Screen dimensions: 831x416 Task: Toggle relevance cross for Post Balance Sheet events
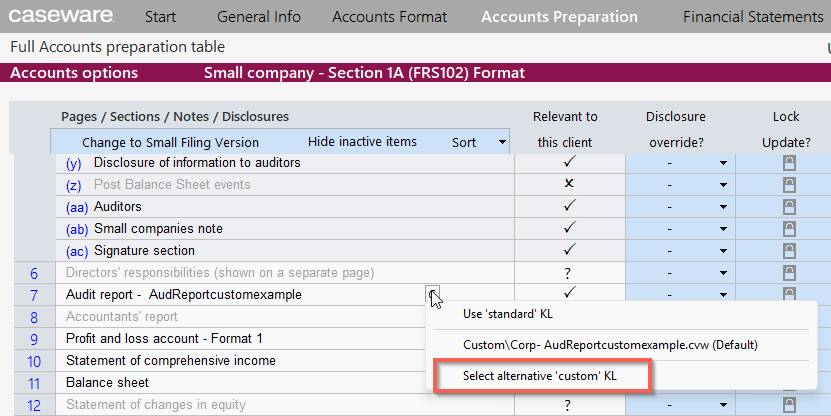coord(569,183)
